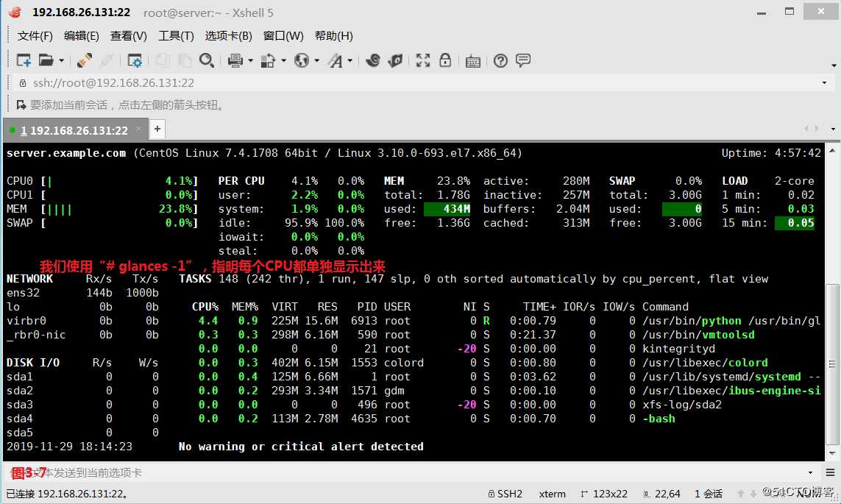Screen dimensions: 841x504
Task: Click the Font toolbar icon
Action: coord(336,60)
